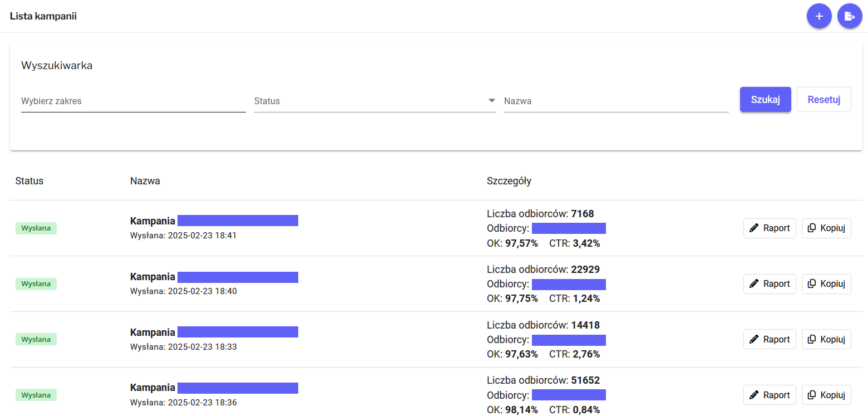Open Raport for the 18:33 campaign
The height and width of the screenshot is (416, 868).
770,340
